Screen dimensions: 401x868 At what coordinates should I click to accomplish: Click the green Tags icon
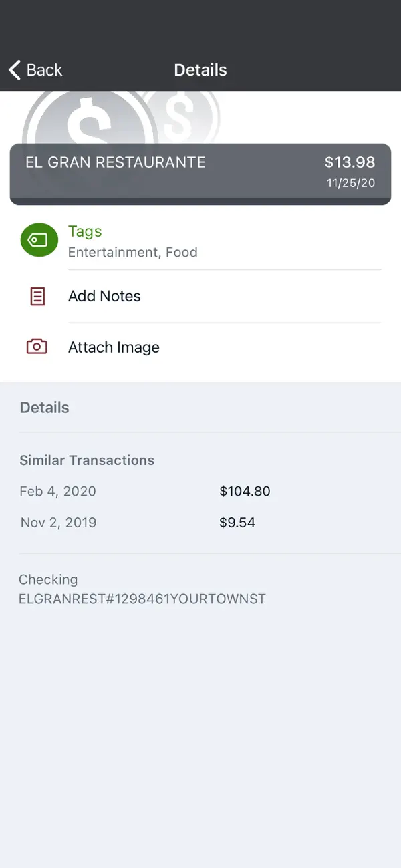(x=38, y=240)
